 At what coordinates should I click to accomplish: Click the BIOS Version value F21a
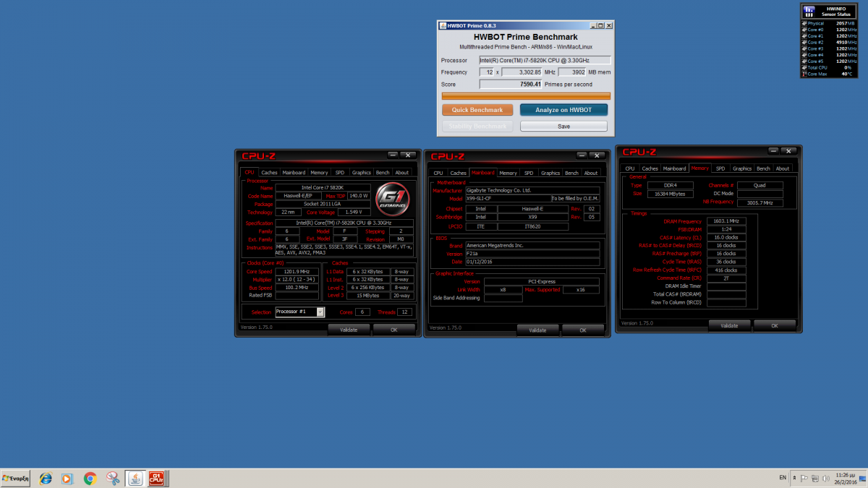532,254
